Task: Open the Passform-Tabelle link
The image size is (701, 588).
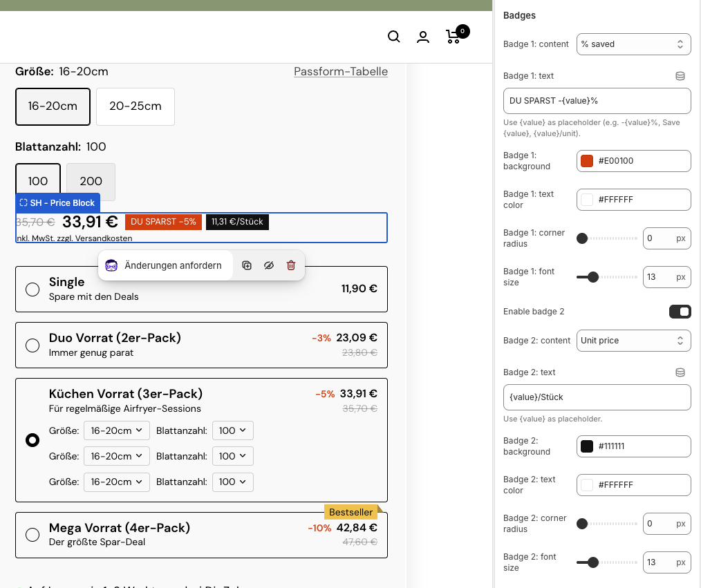Action: (x=341, y=71)
